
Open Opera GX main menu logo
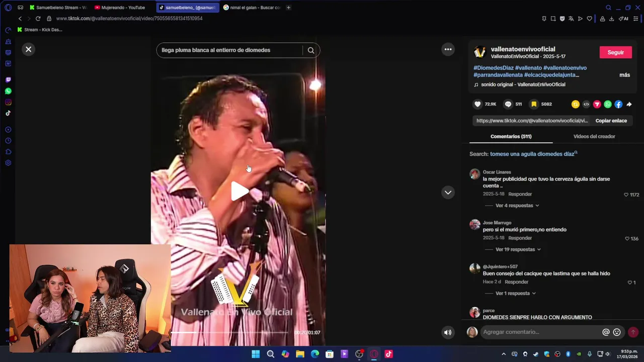click(x=8, y=8)
